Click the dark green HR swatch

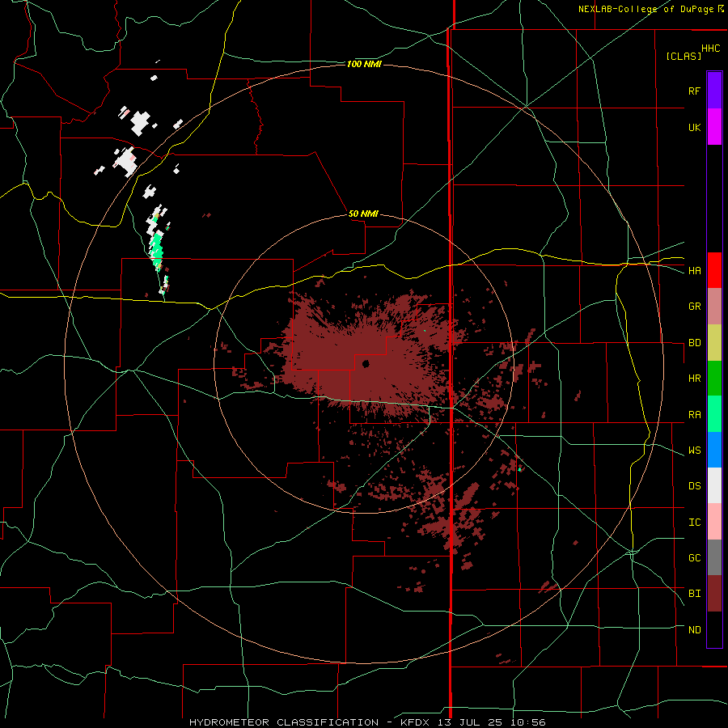(714, 379)
